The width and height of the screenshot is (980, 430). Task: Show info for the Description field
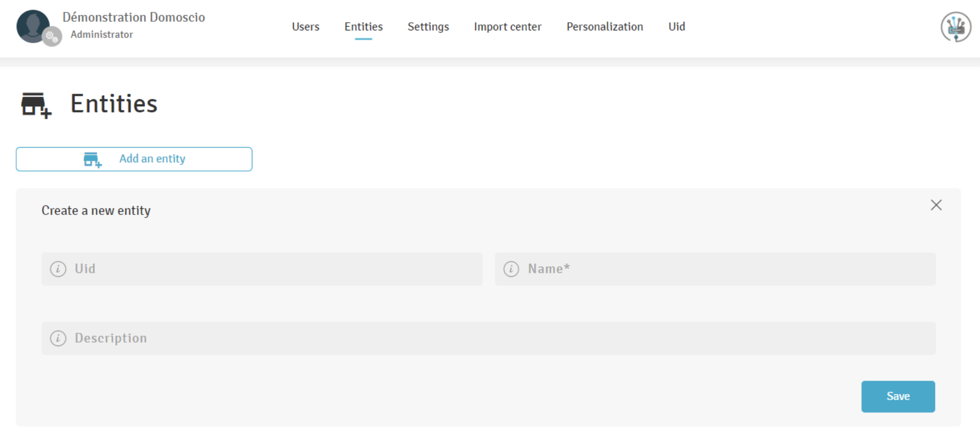[58, 338]
